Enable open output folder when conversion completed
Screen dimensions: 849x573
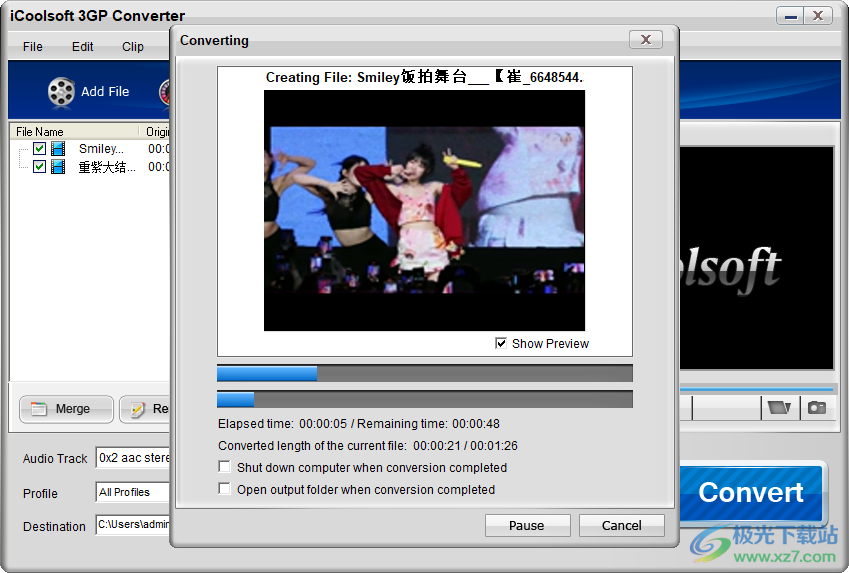point(224,489)
